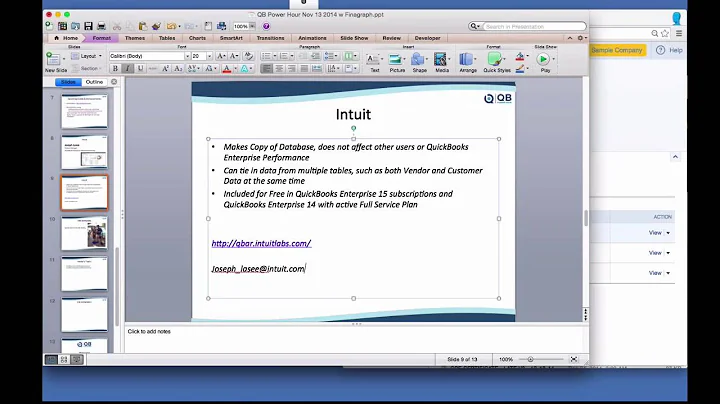720x404 pixels.
Task: Open the Themes ribbon tab
Action: tap(135, 38)
